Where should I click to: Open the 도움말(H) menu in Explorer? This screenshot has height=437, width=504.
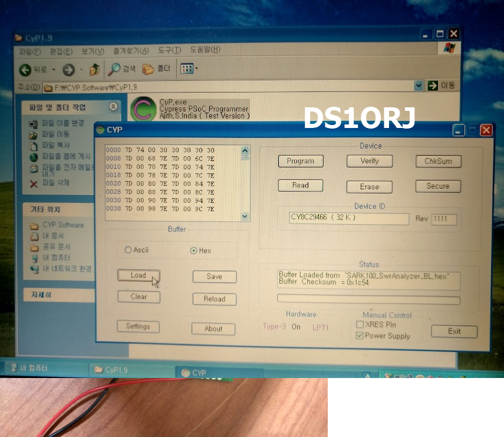coord(205,50)
